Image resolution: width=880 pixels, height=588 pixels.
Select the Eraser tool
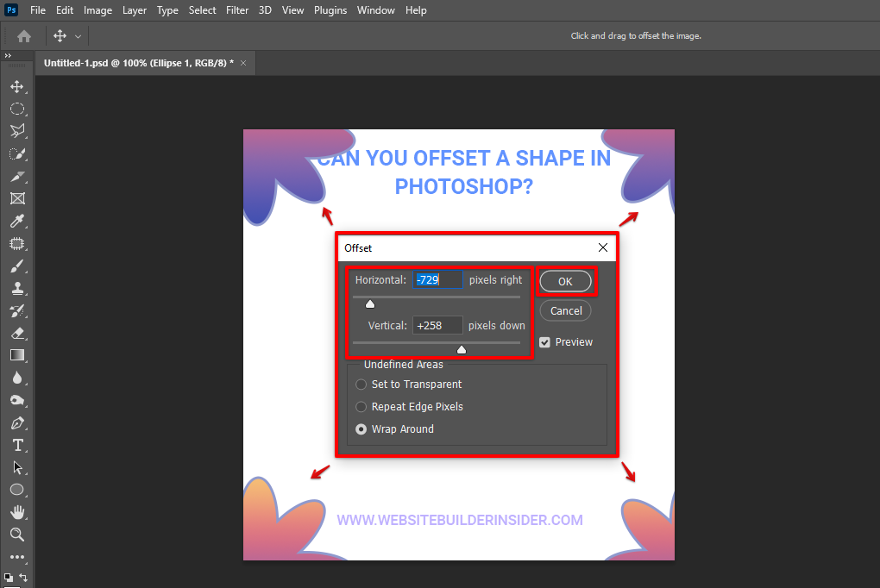point(16,333)
